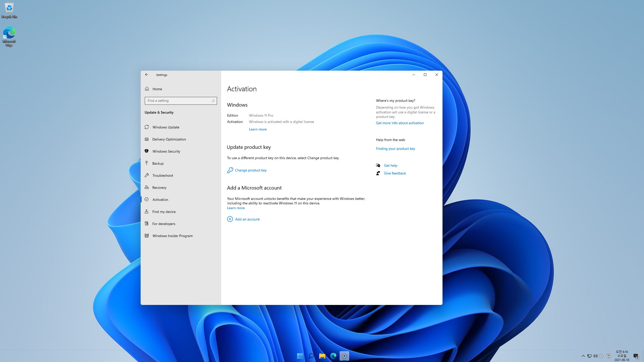Show hidden system tray icons chevron
644x362 pixels.
583,356
